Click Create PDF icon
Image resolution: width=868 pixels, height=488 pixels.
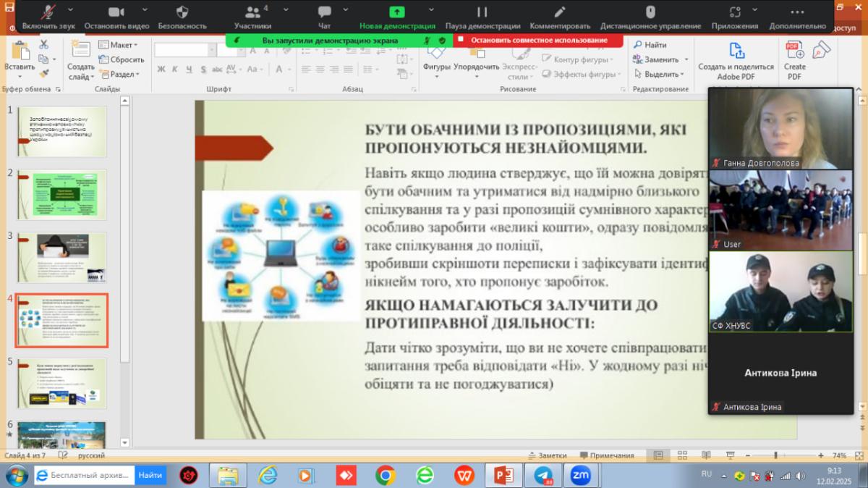point(794,61)
